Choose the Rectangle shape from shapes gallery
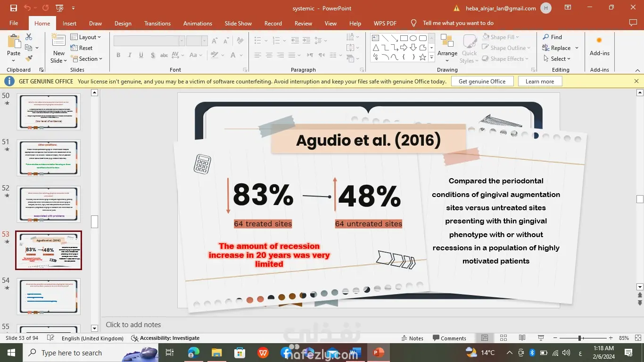The height and width of the screenshot is (362, 644). tap(404, 38)
